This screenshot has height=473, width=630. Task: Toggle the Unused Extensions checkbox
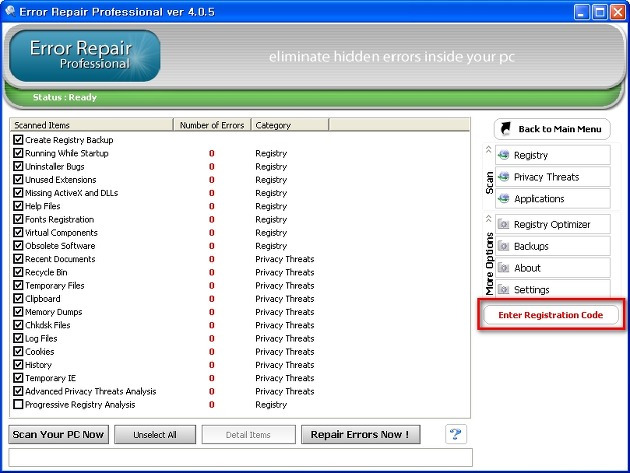point(18,179)
